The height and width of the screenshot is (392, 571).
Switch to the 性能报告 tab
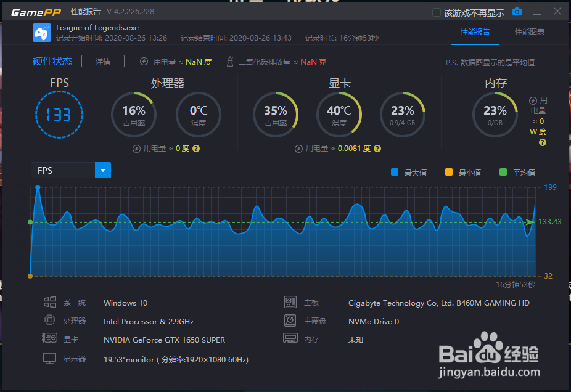coord(475,32)
